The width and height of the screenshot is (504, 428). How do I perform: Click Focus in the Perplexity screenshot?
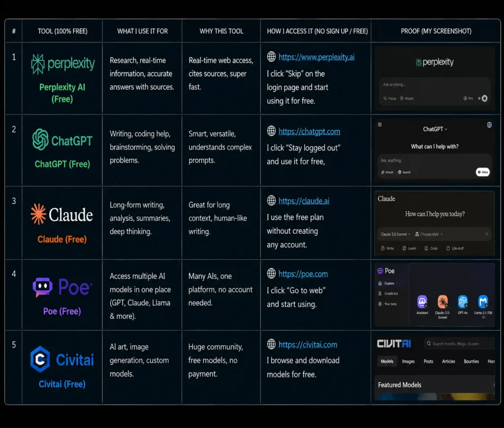point(390,99)
